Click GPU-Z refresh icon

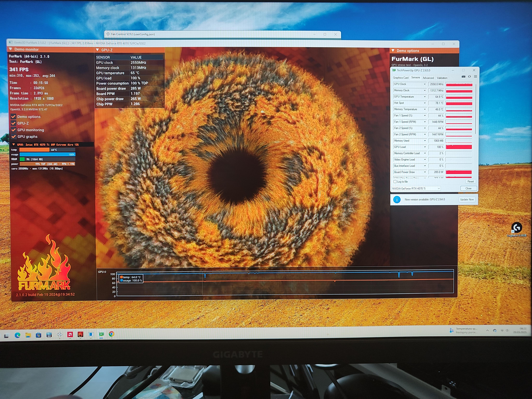(x=469, y=77)
